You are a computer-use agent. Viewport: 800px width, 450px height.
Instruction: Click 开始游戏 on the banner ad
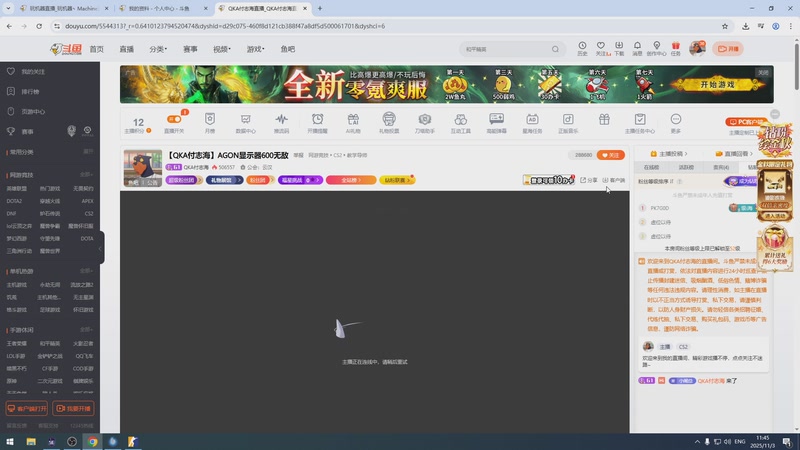click(717, 85)
